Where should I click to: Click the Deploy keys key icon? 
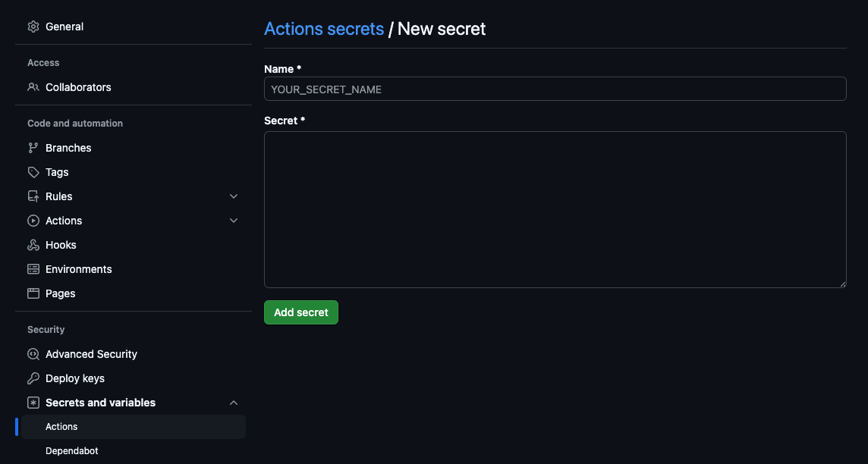pos(33,378)
